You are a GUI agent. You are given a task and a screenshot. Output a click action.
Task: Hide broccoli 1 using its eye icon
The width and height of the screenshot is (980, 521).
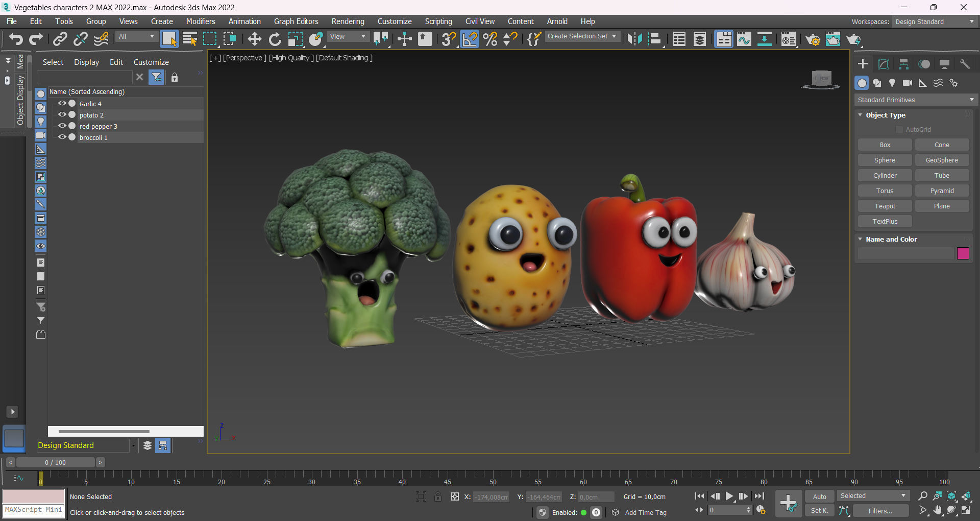(x=62, y=137)
